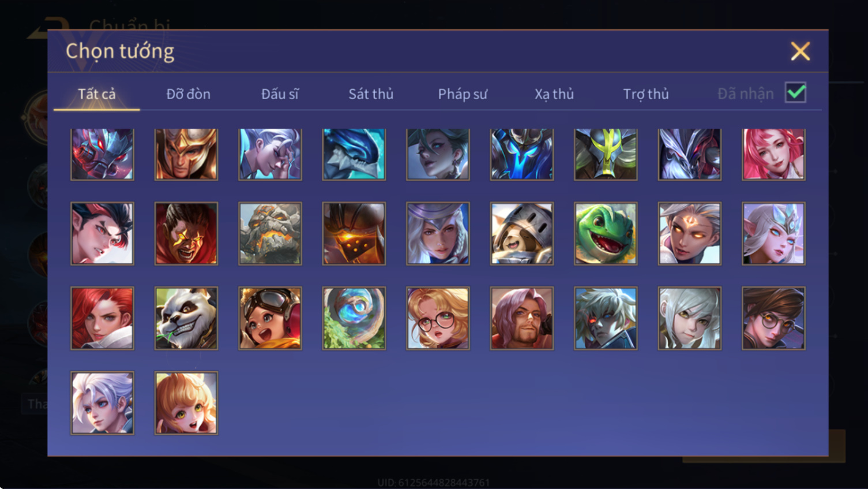This screenshot has height=489, width=868.
Task: Select the golden helmet warrior portrait
Action: (186, 154)
